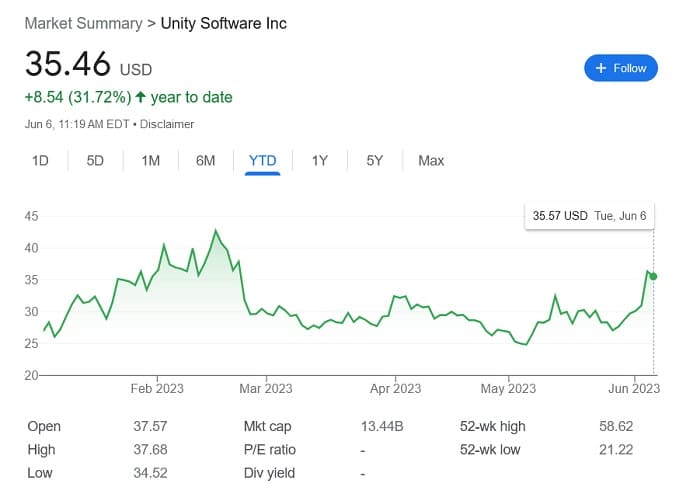700x501 pixels.
Task: Click the +8.54 (31.72%) change text
Action: coord(78,97)
